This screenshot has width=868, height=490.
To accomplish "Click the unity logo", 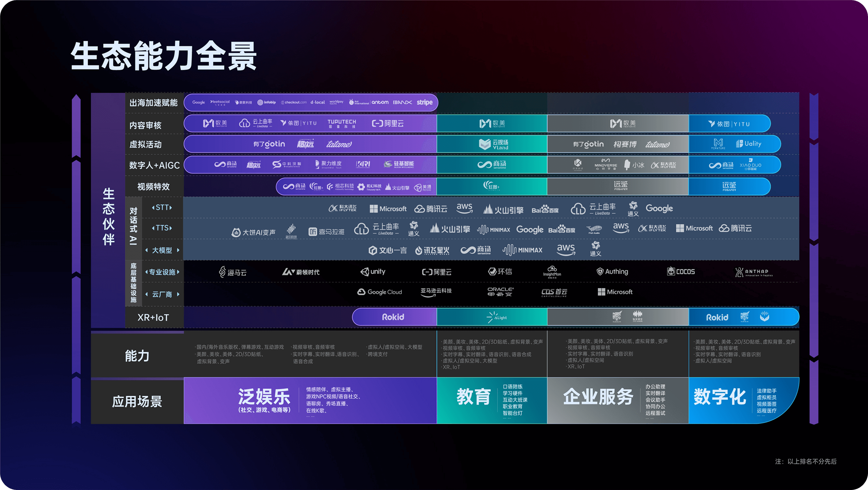I will tap(373, 271).
